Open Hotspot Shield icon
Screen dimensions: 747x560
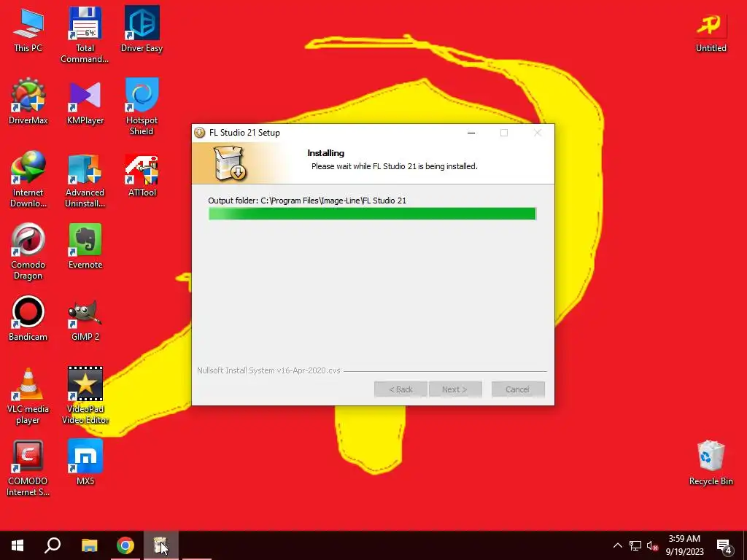pyautogui.click(x=142, y=106)
